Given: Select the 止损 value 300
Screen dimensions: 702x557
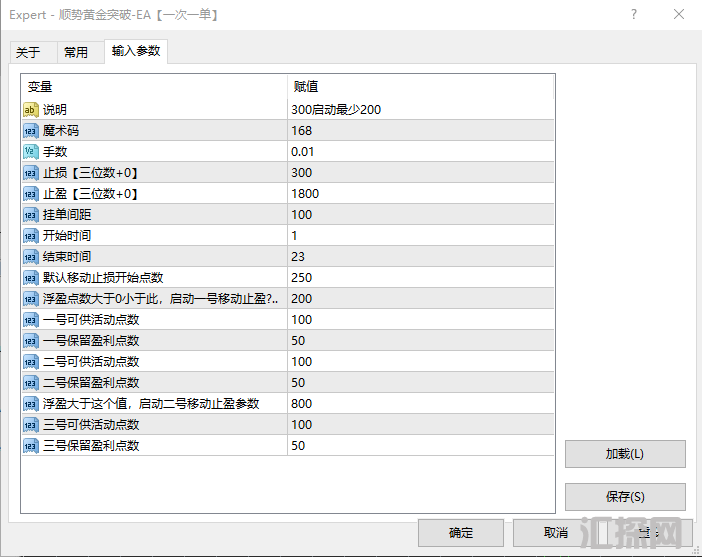Looking at the screenshot, I should point(420,173).
